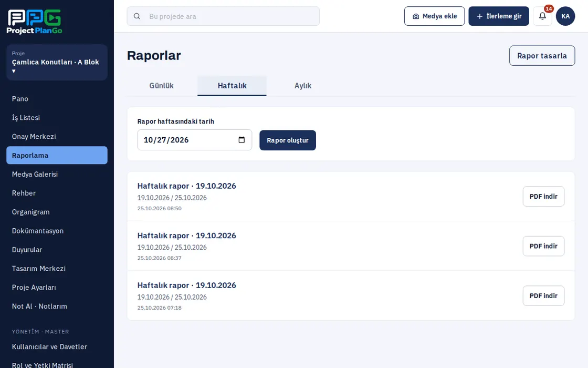Viewport: 588px width, 368px height.
Task: Open the Organigram page
Action: [57, 212]
